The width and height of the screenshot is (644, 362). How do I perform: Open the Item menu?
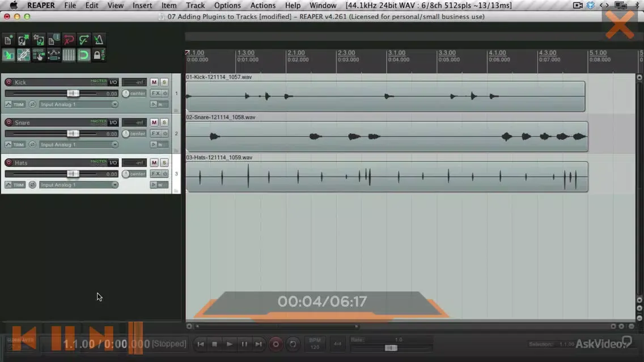click(169, 5)
